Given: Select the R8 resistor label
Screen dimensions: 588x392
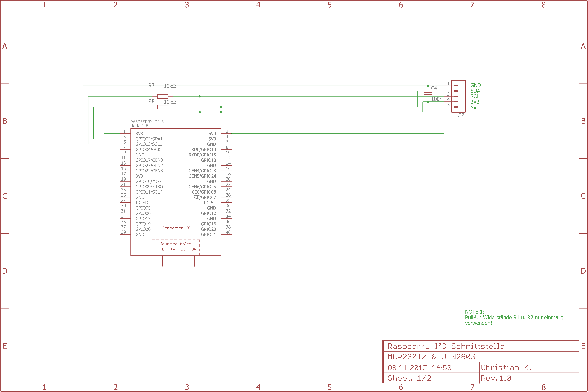Looking at the screenshot, I should (x=151, y=101).
